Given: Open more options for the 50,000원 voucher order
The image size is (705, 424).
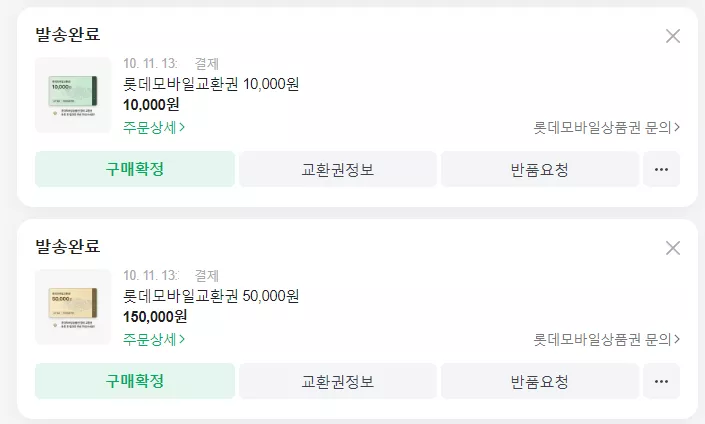Looking at the screenshot, I should [661, 381].
